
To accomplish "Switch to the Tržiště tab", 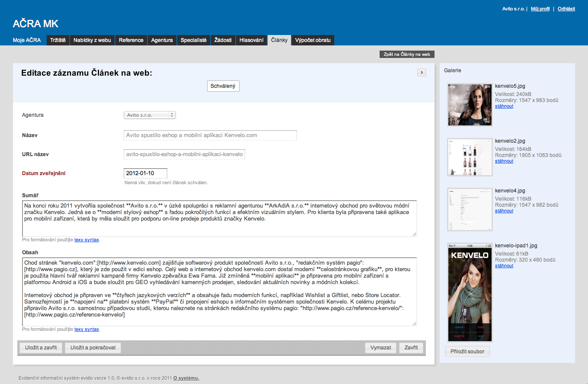I will point(58,40).
